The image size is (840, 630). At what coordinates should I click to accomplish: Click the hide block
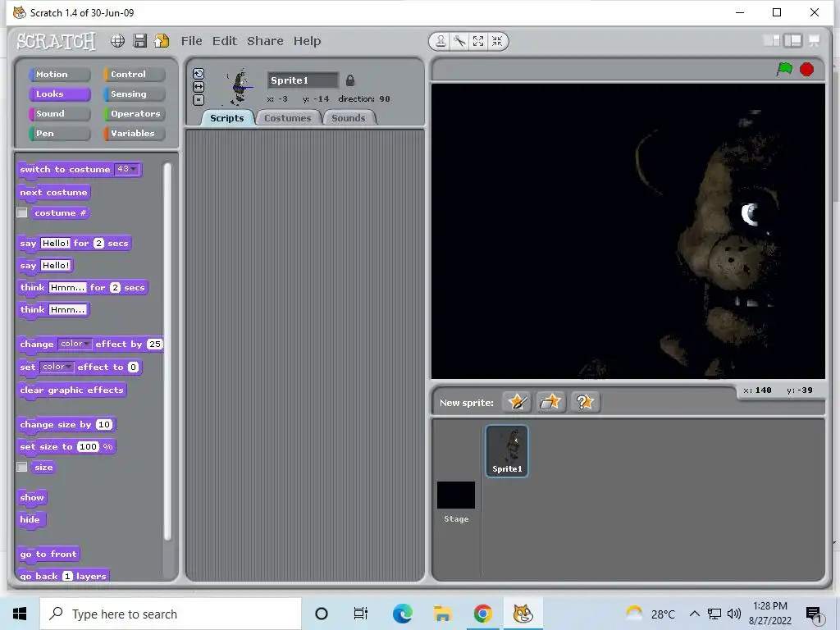point(30,519)
